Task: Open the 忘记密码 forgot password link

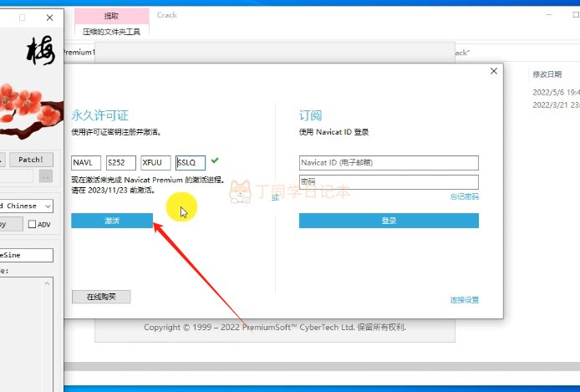Action: pyautogui.click(x=464, y=196)
